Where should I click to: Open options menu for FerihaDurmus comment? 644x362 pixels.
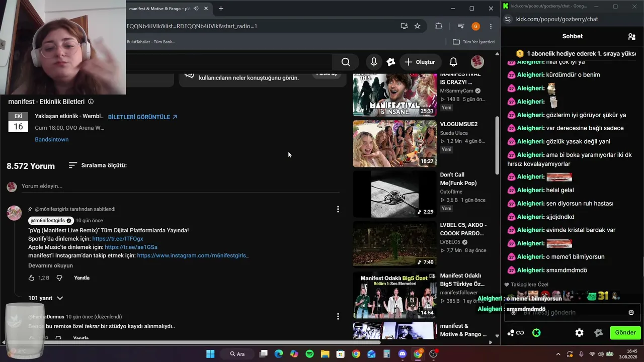(x=338, y=317)
